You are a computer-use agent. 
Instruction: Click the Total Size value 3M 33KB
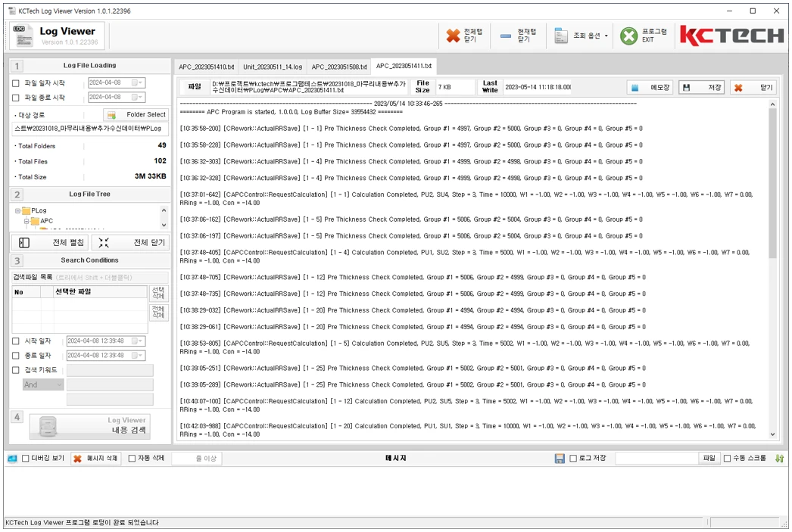click(x=151, y=176)
